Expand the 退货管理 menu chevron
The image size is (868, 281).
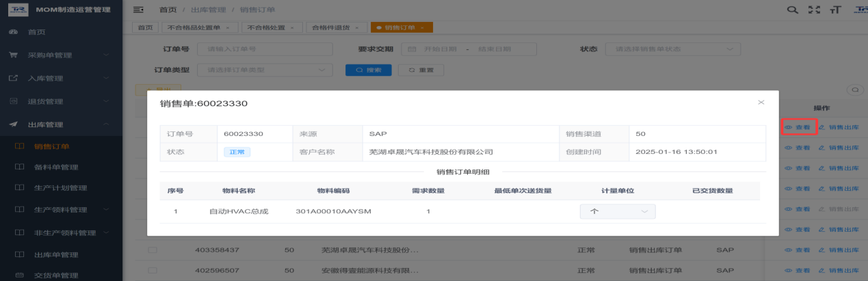105,101
